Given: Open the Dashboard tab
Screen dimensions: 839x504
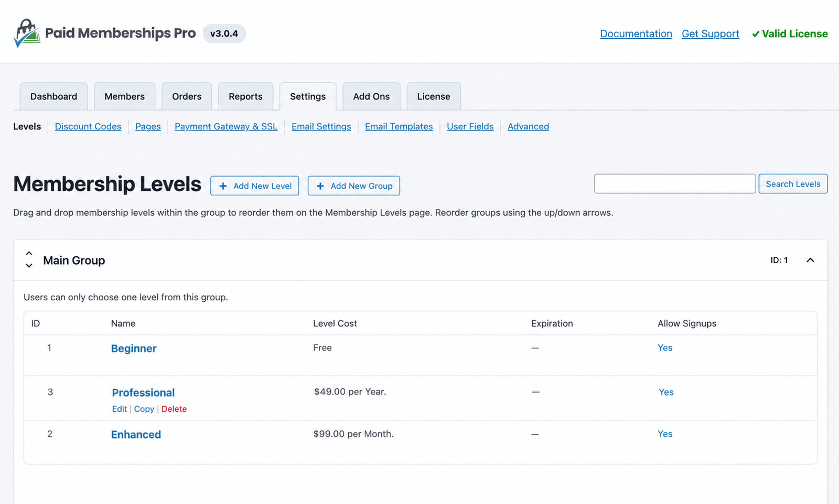Looking at the screenshot, I should [x=53, y=96].
